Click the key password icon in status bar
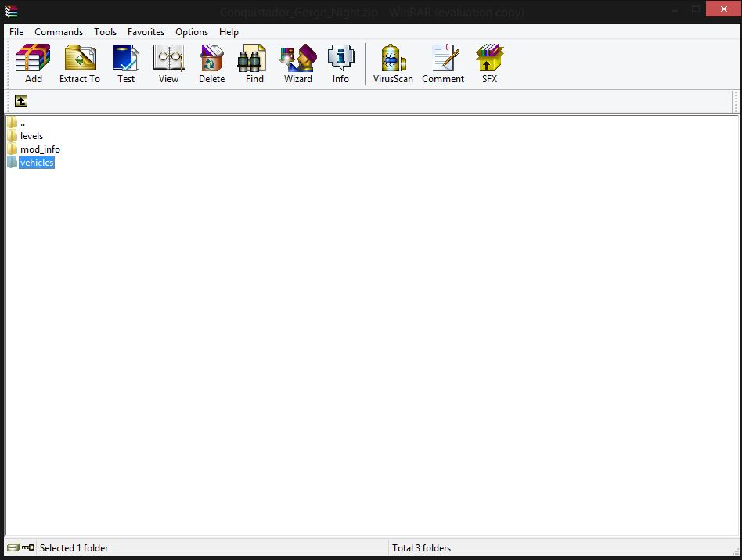Screen dimensions: 742x560 point(28,547)
